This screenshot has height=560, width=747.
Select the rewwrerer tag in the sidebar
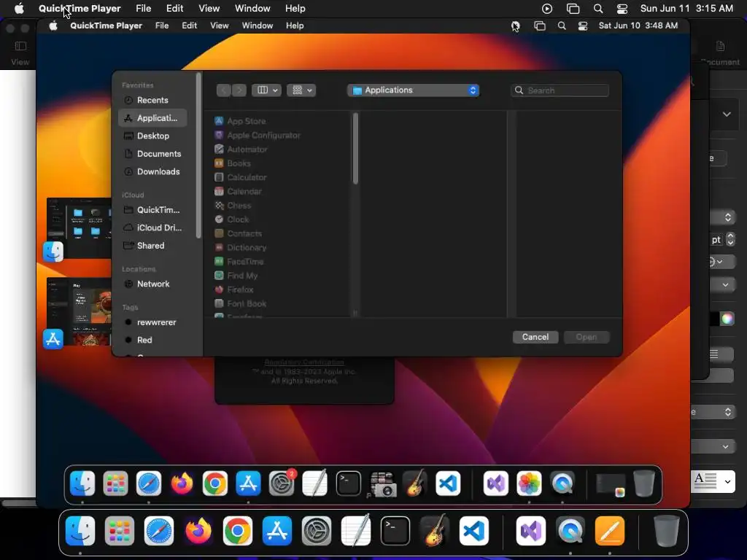[152, 322]
